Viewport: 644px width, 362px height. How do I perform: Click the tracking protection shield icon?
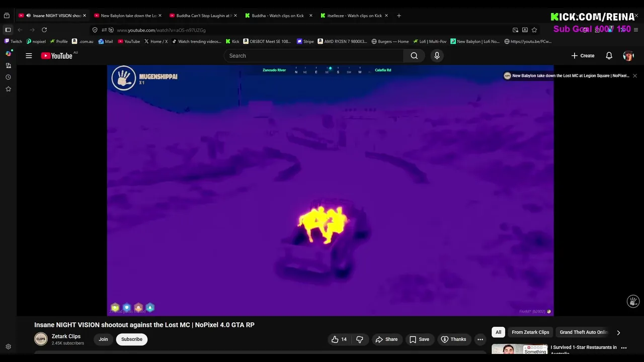pos(95,30)
